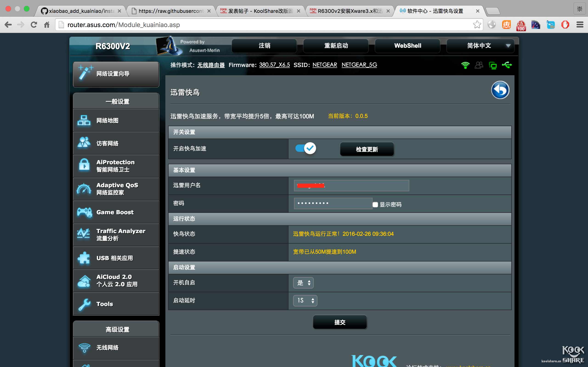This screenshot has height=367, width=588.
Task: Click the firmware version 380.57_X6.5 link
Action: click(274, 65)
